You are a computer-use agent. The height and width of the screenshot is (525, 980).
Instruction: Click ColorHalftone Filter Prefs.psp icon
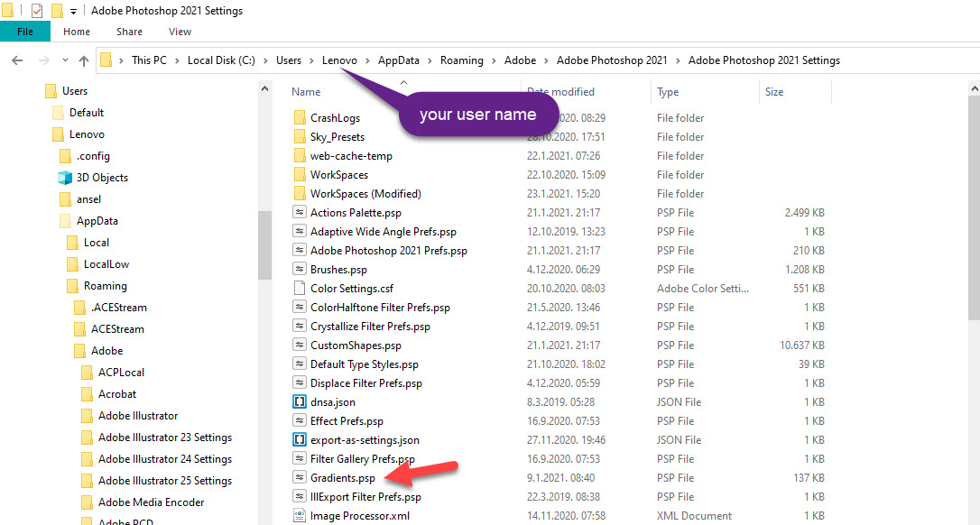tap(300, 308)
